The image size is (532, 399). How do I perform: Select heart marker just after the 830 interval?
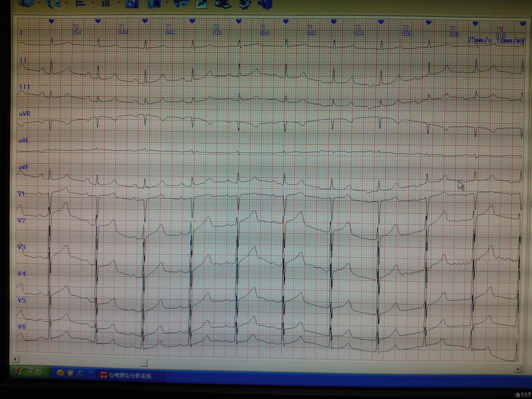pos(428,22)
